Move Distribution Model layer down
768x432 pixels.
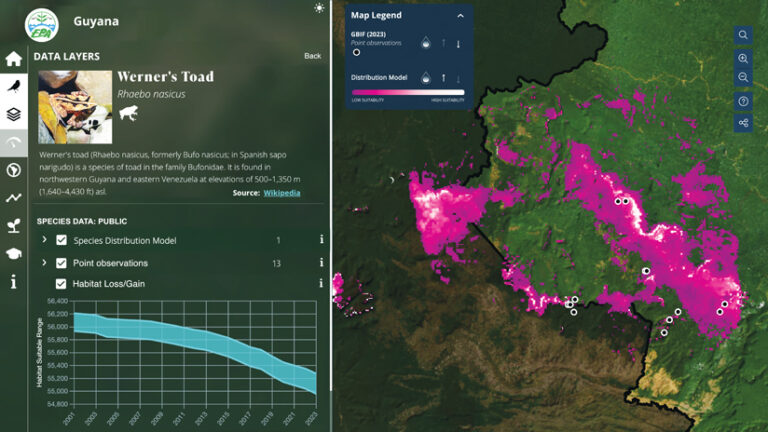tap(458, 79)
